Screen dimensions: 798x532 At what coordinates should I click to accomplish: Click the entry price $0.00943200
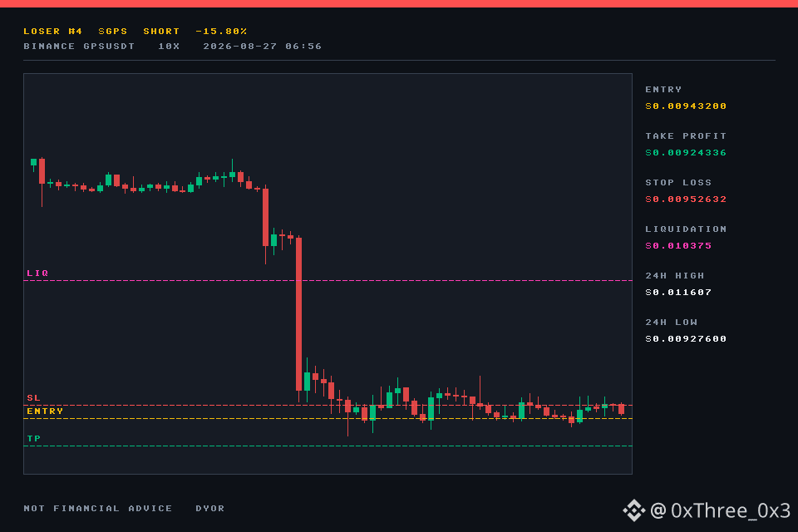686,106
